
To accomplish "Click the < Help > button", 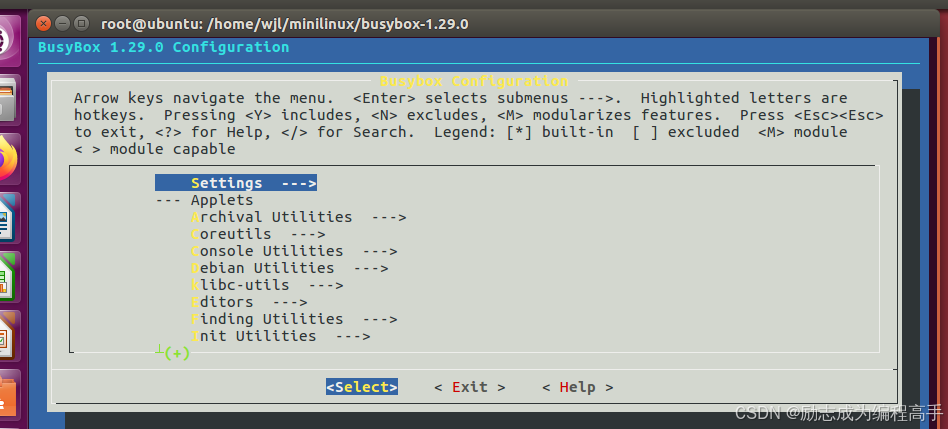I will (577, 387).
